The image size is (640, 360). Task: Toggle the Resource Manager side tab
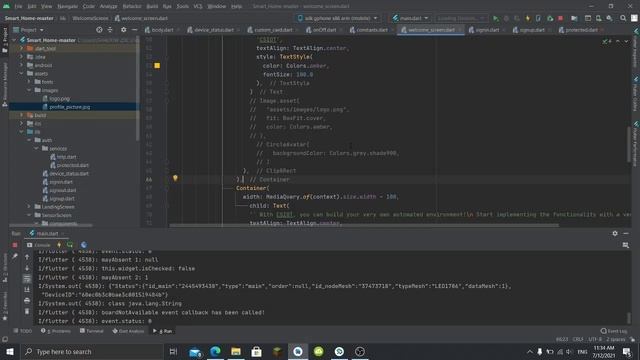pyautogui.click(x=5, y=85)
